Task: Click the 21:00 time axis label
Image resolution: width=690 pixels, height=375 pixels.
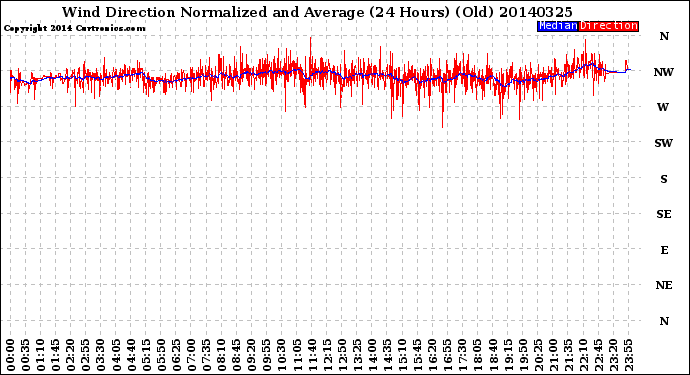Action: [x=553, y=355]
